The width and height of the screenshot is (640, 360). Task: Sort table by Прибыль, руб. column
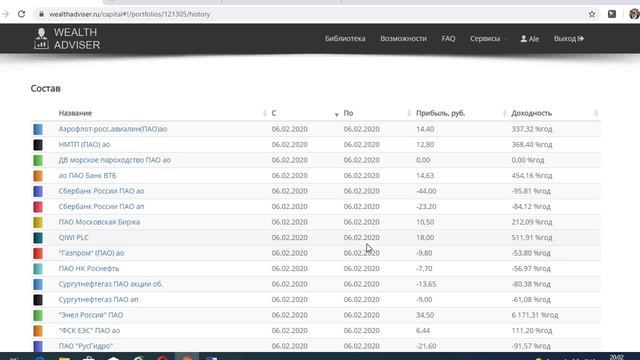440,113
